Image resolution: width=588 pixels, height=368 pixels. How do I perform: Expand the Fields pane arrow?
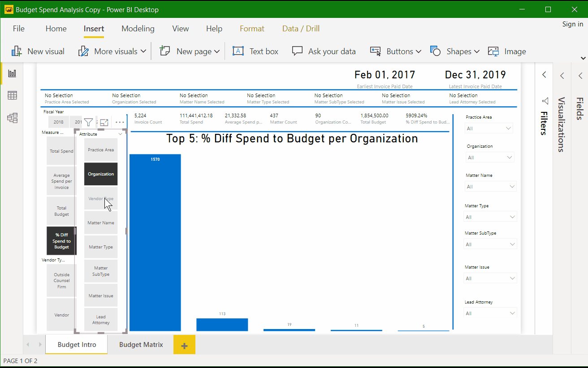[580, 76]
